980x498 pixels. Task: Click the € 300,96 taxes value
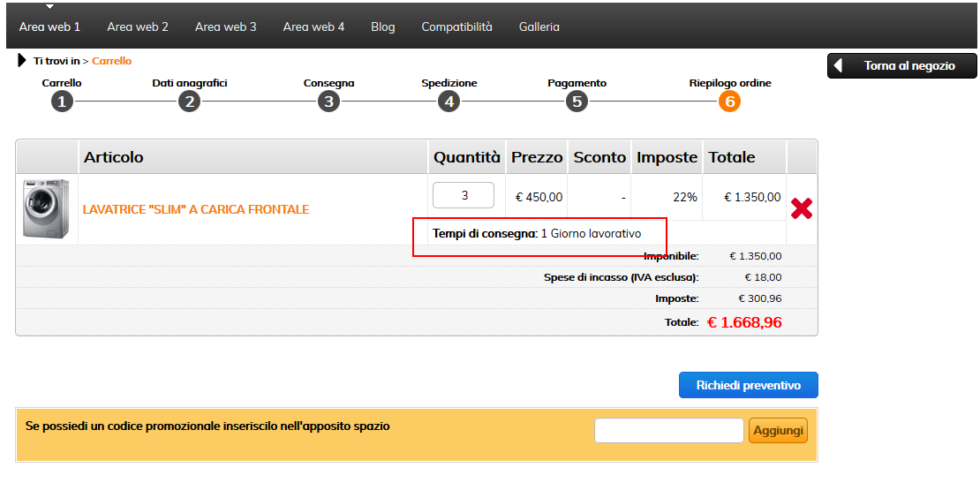[x=760, y=298]
